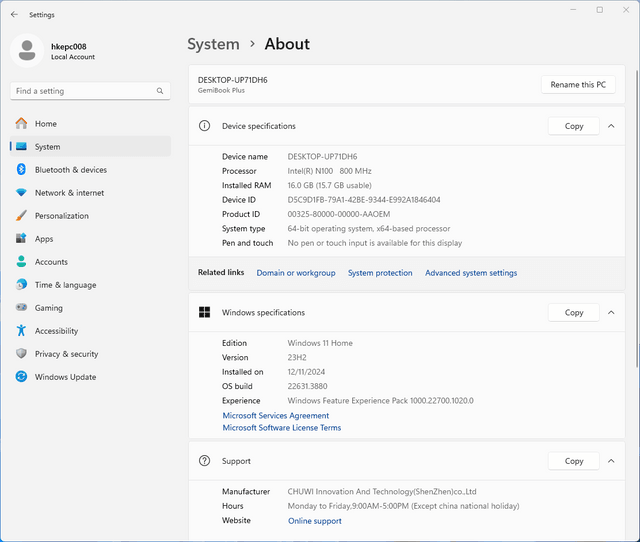Click the Bluetooth icon in sidebar
The image size is (640, 542).
coord(21,169)
